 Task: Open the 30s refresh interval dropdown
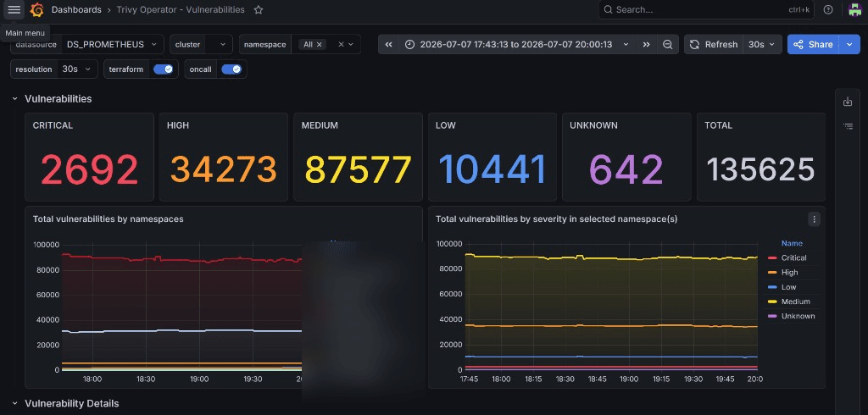[x=762, y=44]
